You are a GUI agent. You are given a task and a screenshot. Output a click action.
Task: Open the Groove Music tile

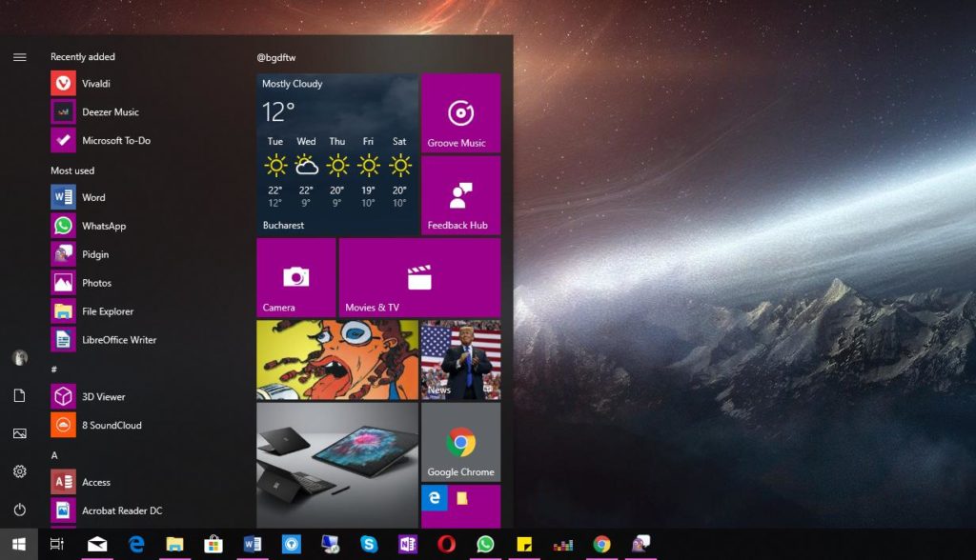(460, 113)
